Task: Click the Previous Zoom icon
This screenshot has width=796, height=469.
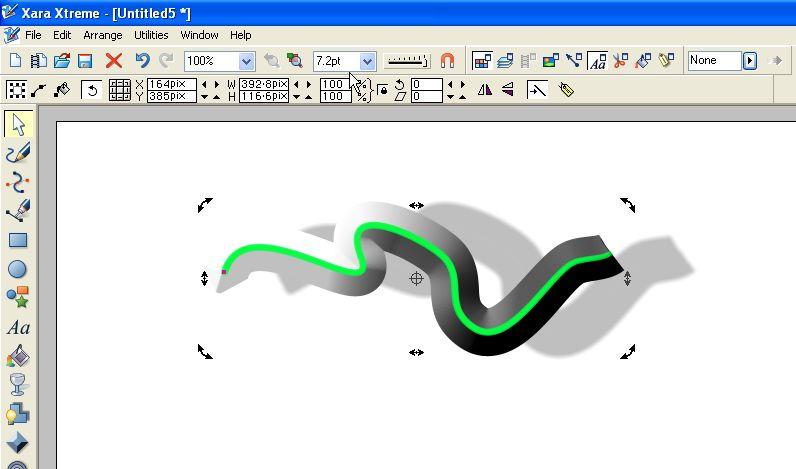Action: click(272, 61)
